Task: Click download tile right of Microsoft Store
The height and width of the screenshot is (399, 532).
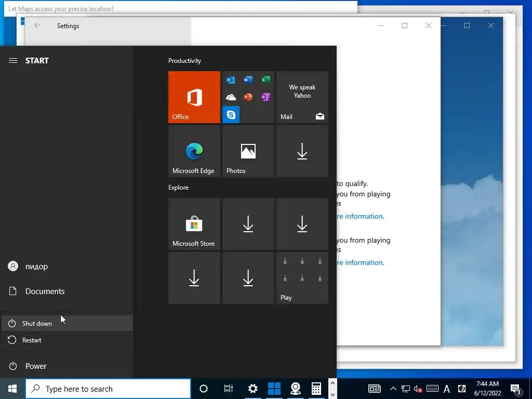Action: [x=248, y=224]
